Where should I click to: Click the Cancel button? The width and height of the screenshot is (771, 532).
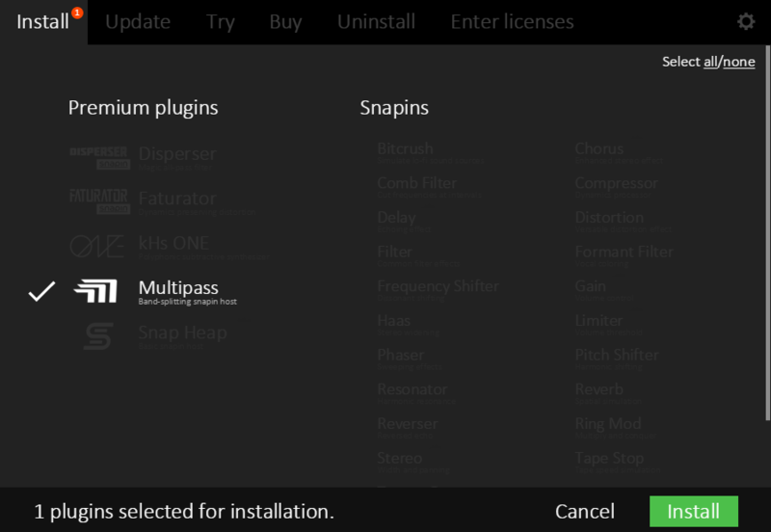(x=584, y=511)
